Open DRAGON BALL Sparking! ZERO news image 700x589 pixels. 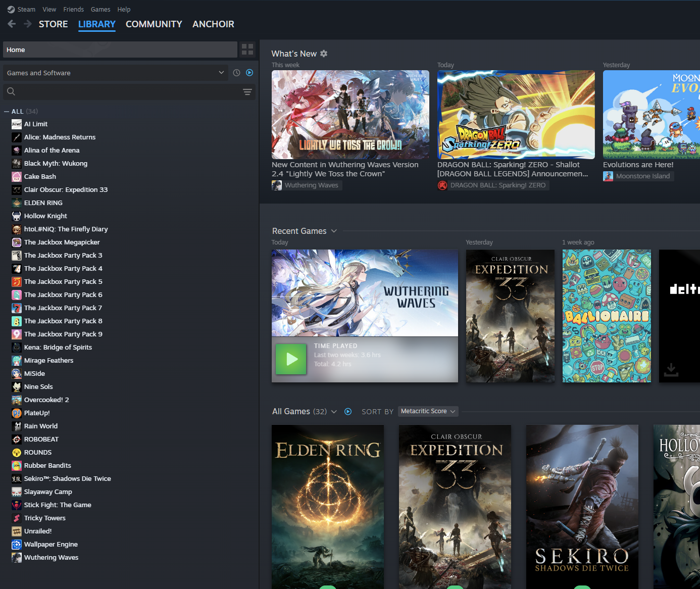(x=516, y=115)
